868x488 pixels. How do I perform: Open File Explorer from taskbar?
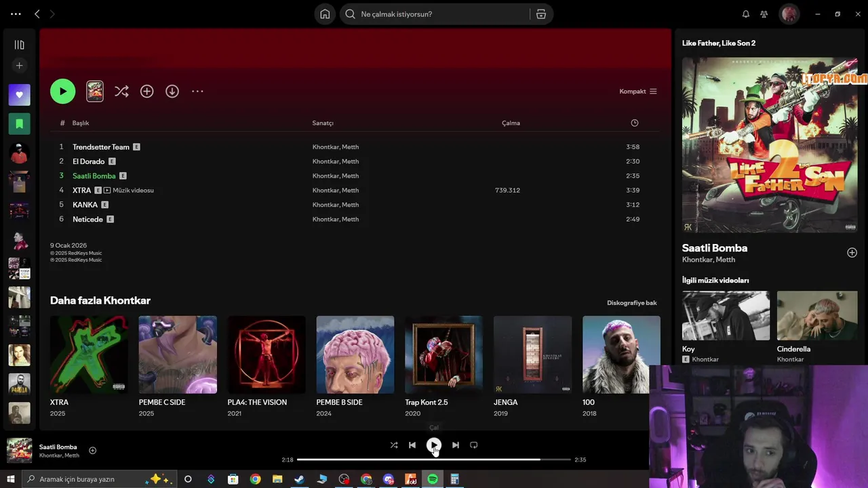[277, 479]
